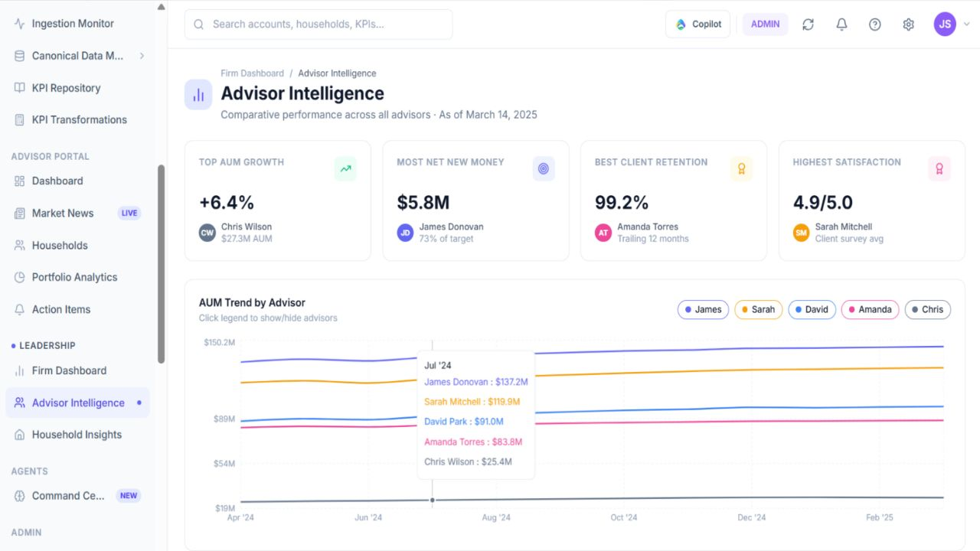
Task: Click NEW badge on Command Center
Action: (129, 496)
